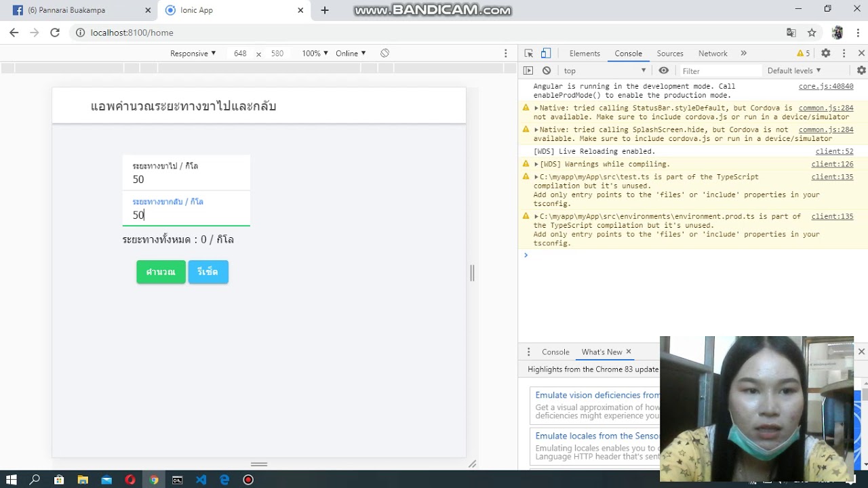The height and width of the screenshot is (488, 868).
Task: Toggle live expression eye icon
Action: pos(663,70)
